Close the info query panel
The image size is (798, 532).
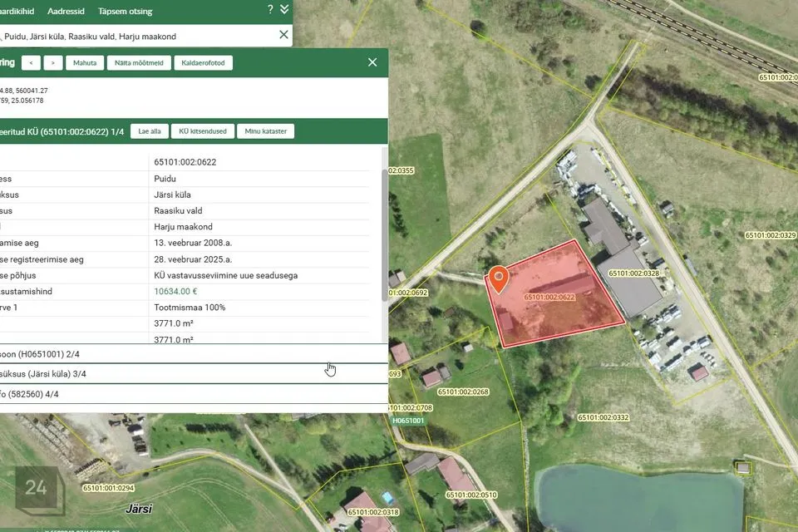coord(372,62)
